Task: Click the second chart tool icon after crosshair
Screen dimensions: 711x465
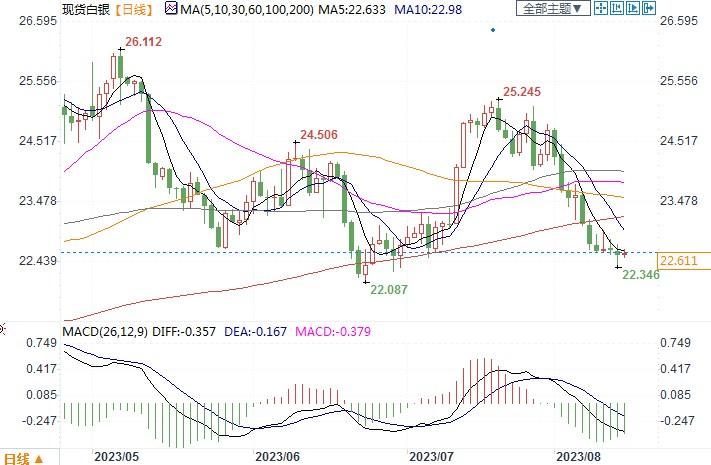Action: coord(618,9)
